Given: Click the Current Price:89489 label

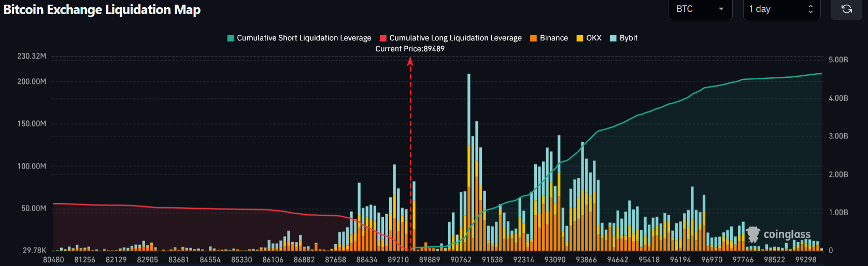Looking at the screenshot, I should (x=410, y=49).
